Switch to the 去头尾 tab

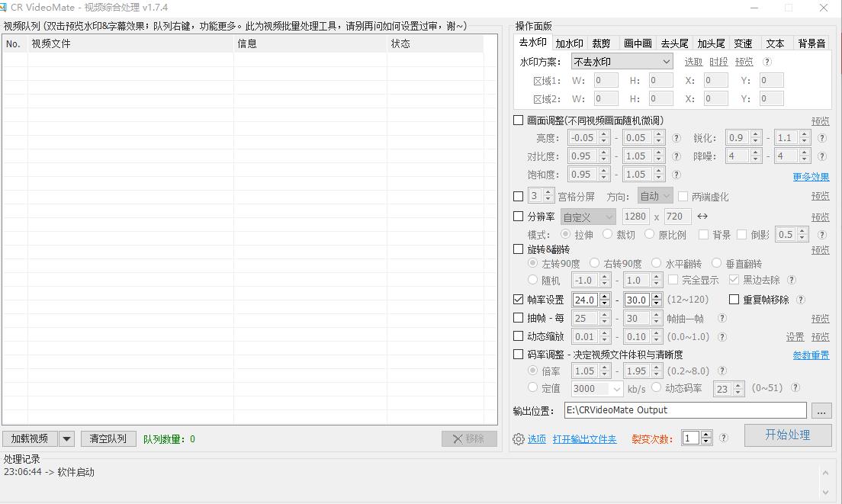[674, 43]
